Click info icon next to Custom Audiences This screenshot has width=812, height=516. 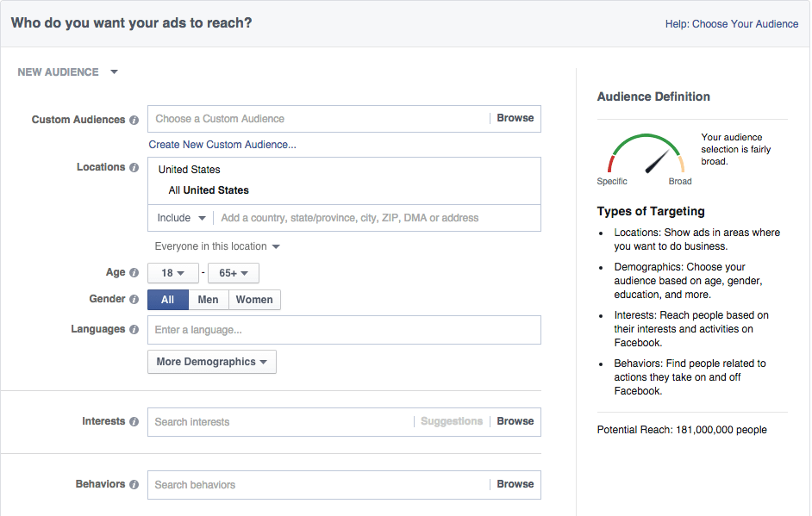(x=134, y=120)
